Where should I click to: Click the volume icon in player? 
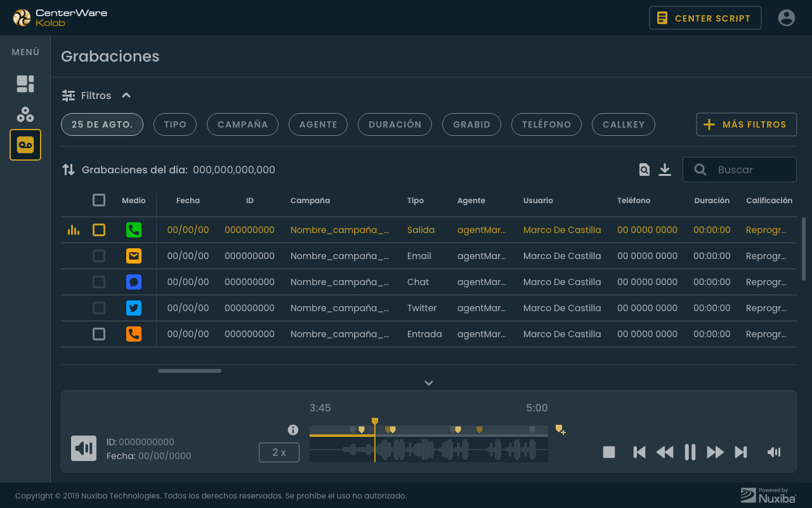(774, 452)
